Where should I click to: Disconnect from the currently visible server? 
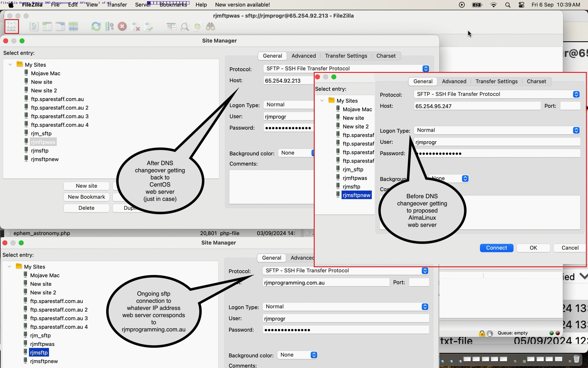click(135, 27)
